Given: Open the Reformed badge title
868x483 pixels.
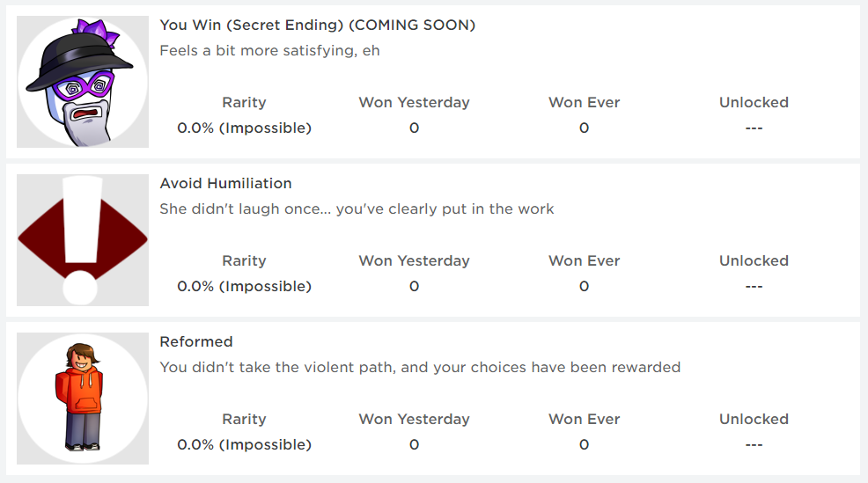Looking at the screenshot, I should pyautogui.click(x=195, y=342).
